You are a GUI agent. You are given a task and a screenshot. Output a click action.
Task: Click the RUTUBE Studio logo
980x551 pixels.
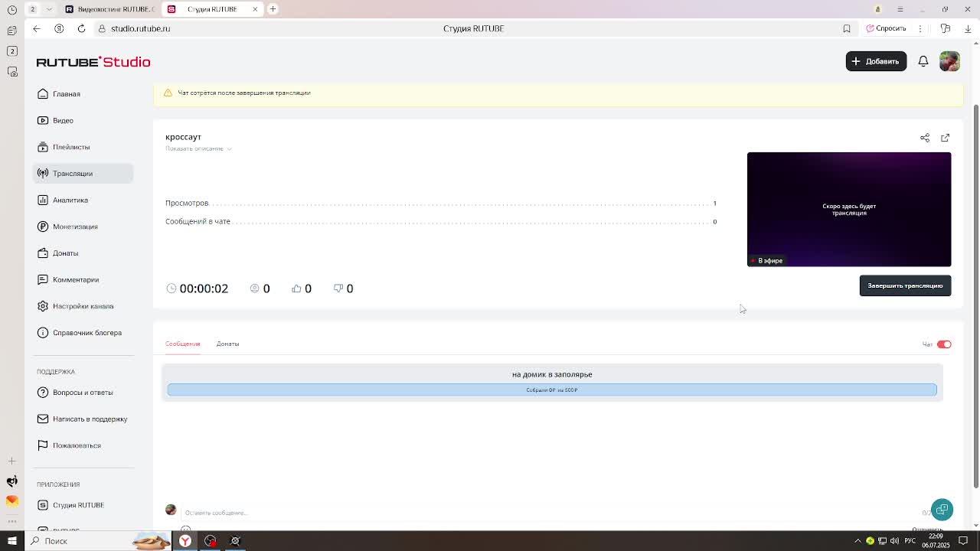point(93,62)
